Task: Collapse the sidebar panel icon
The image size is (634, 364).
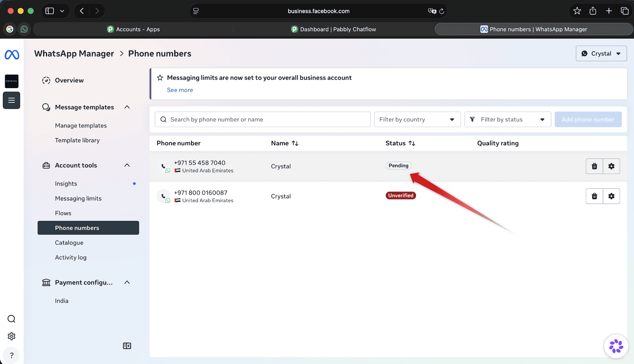Action: (127, 346)
